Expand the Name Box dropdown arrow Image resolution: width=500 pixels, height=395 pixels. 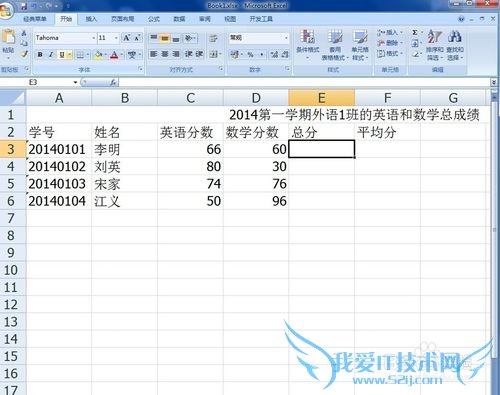(x=75, y=82)
